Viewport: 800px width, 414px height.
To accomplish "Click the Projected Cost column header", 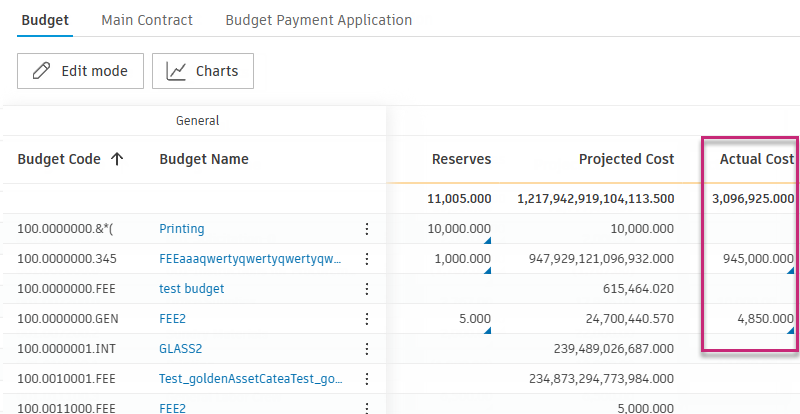I will (x=626, y=159).
